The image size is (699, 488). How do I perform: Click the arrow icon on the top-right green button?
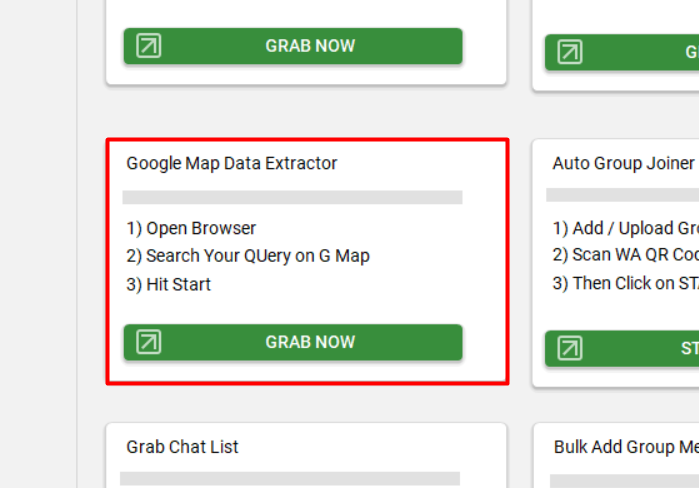570,53
